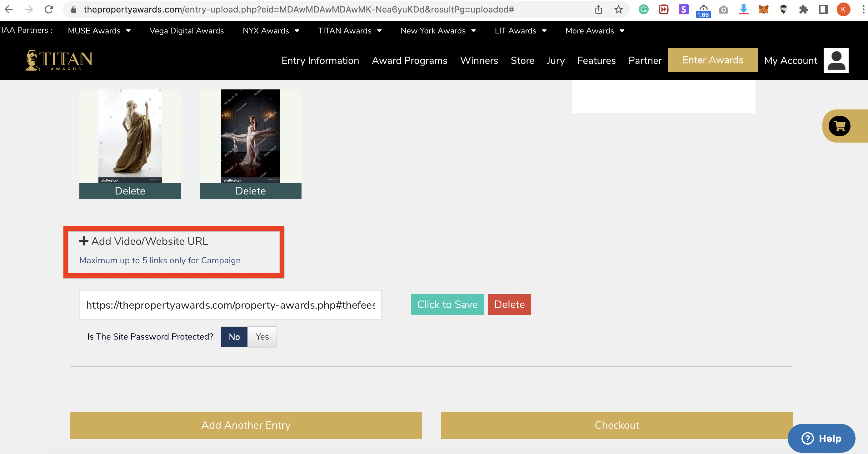Open the Chrome three-dot menu
Image resolution: width=868 pixels, height=454 pixels.
(x=863, y=9)
